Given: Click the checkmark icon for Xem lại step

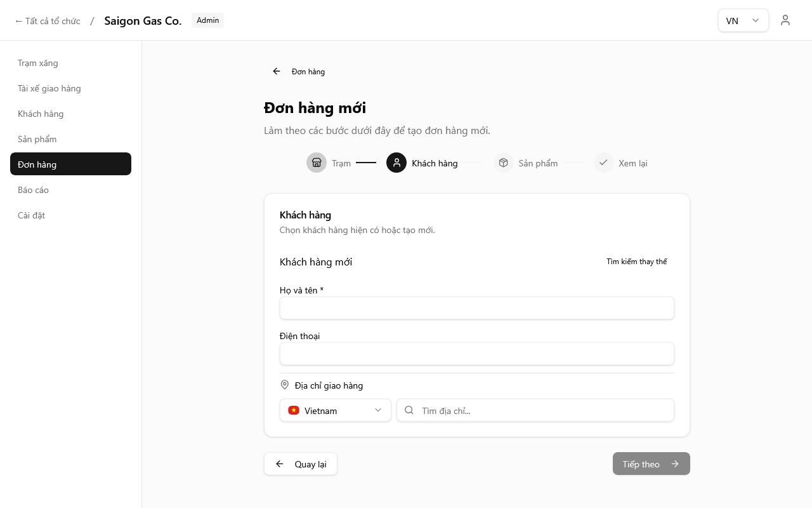Looking at the screenshot, I should pyautogui.click(x=603, y=163).
